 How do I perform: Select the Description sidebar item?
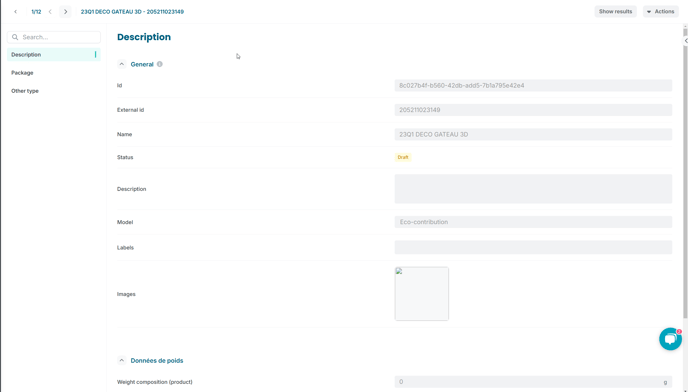click(54, 54)
